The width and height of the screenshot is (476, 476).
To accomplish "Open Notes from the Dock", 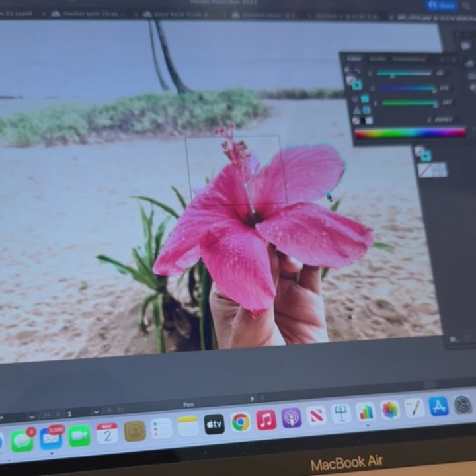I will (x=188, y=426).
